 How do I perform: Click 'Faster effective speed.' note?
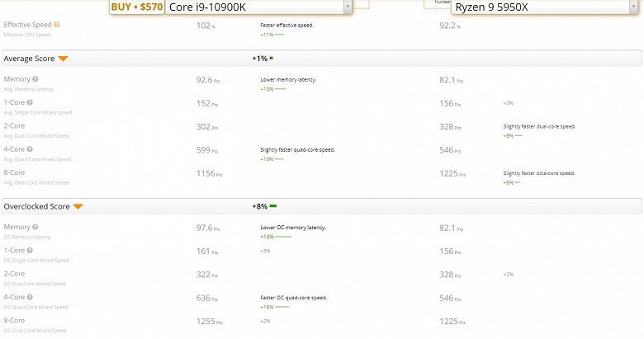pos(286,25)
